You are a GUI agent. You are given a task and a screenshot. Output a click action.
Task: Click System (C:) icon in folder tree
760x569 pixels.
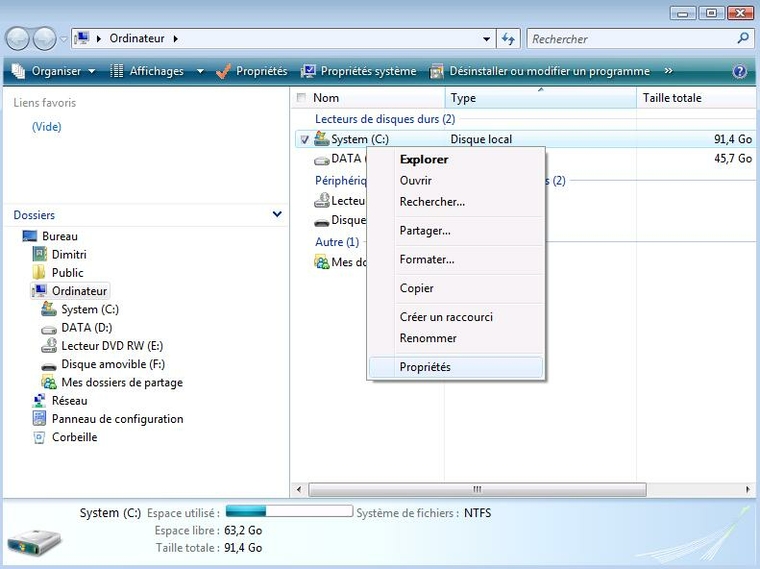coord(48,309)
